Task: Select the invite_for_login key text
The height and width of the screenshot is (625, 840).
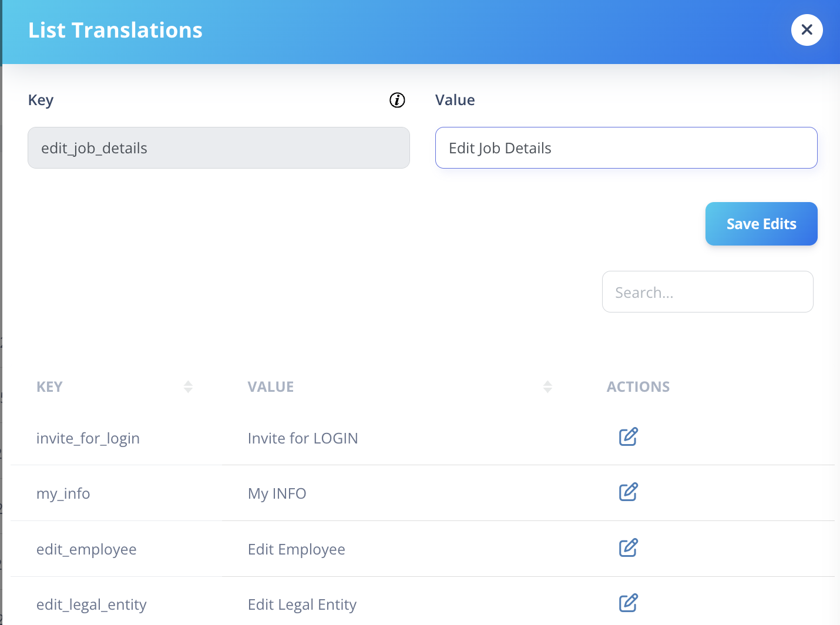Action: coord(88,439)
